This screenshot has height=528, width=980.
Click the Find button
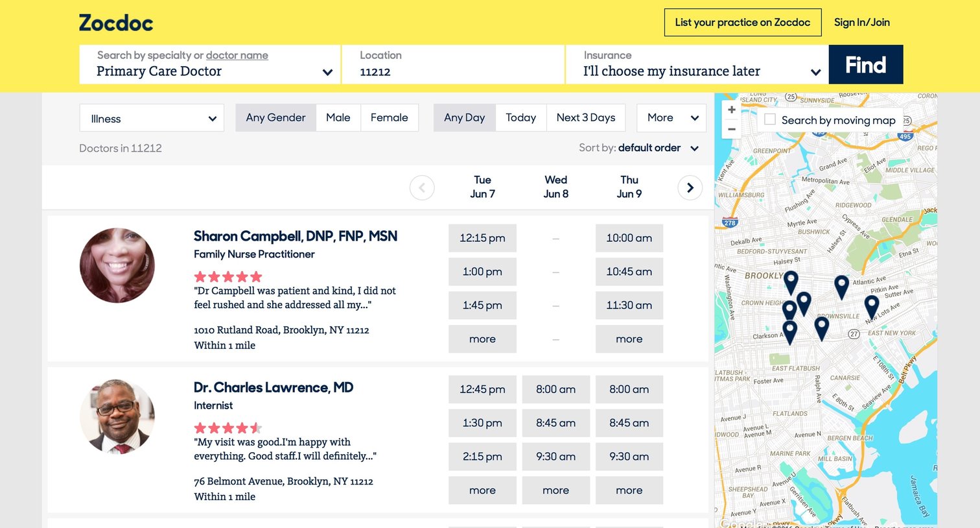coord(866,64)
